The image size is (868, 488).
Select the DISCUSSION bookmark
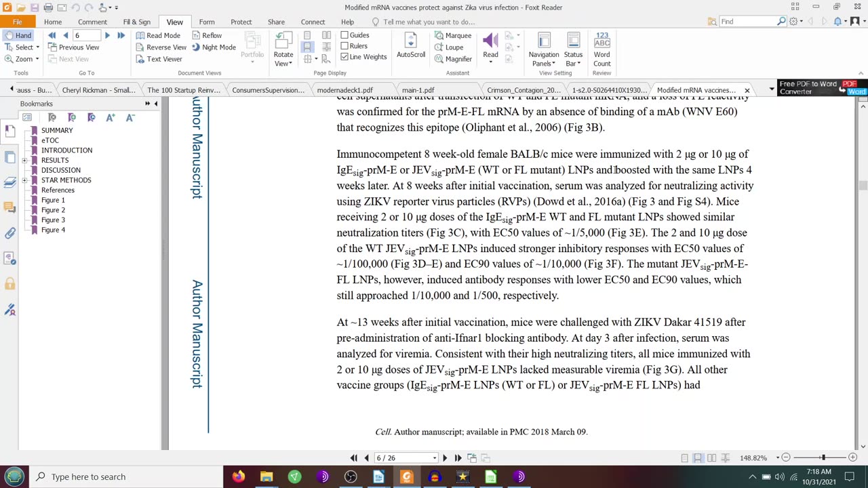(x=60, y=170)
